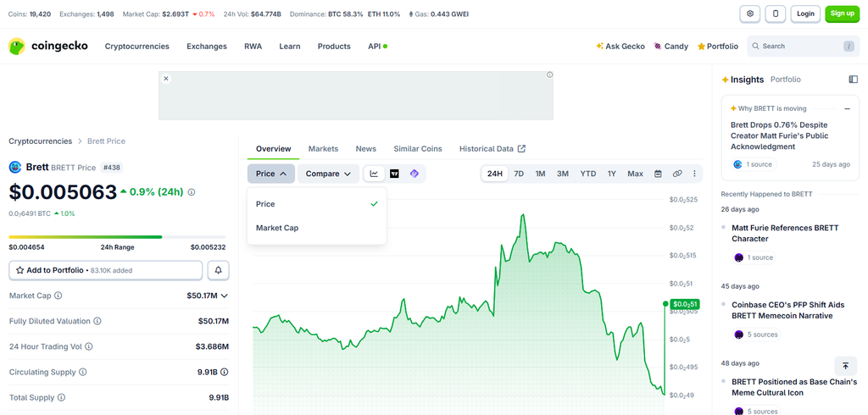Select the Insights panel tab
Image resolution: width=868 pixels, height=415 pixels.
pyautogui.click(x=743, y=80)
